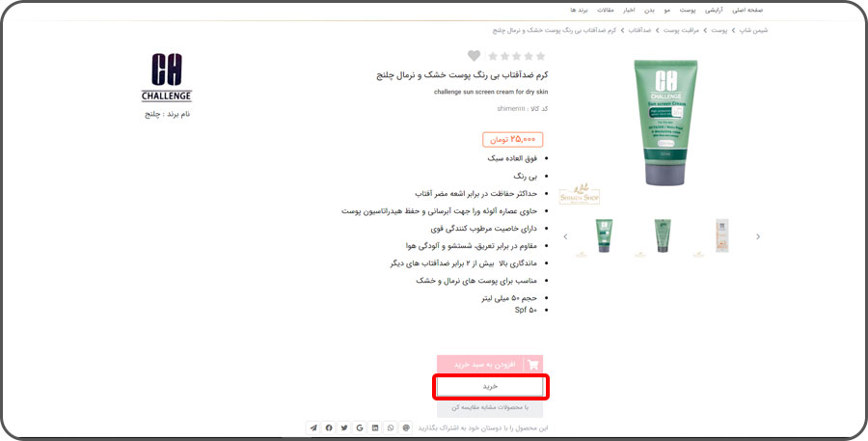Add product to wishlist with heart icon
Image resolution: width=868 pixels, height=441 pixels.
(474, 55)
